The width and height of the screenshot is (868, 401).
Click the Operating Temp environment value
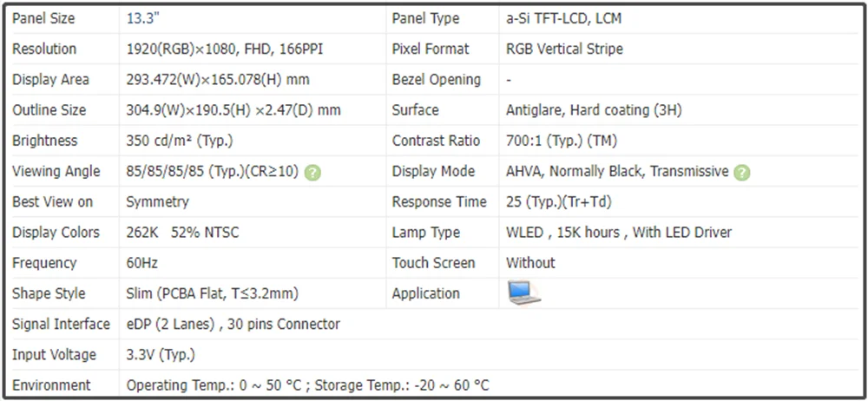point(307,385)
